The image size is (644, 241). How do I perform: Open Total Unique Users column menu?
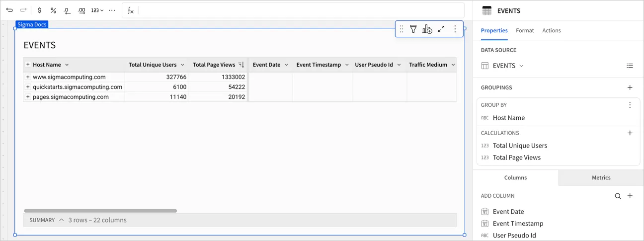pyautogui.click(x=182, y=65)
